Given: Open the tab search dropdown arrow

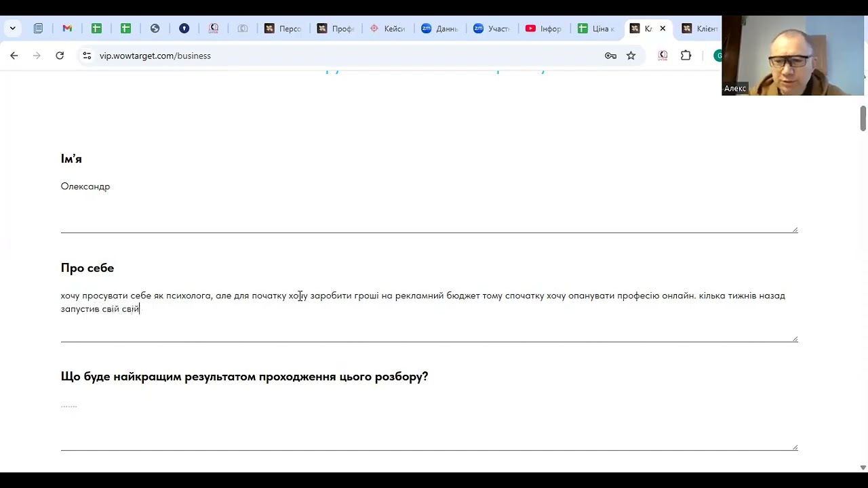Looking at the screenshot, I should click(12, 28).
